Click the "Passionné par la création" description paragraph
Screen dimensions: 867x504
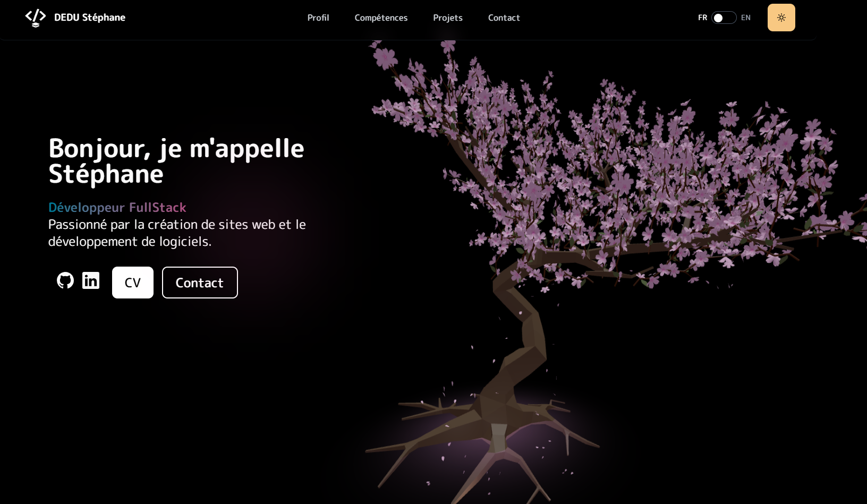click(177, 233)
